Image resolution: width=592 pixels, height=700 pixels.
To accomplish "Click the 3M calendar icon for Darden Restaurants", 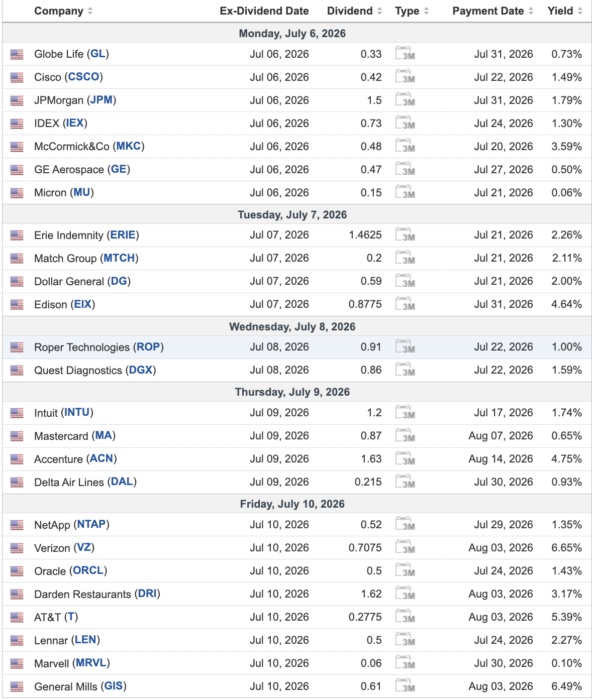I will tap(405, 593).
